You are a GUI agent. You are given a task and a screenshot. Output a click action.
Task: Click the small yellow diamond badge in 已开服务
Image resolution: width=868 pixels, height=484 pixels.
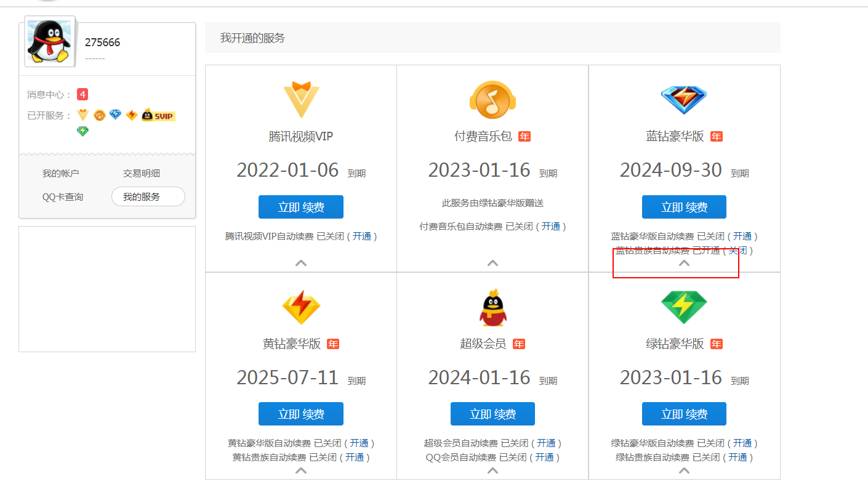coord(131,115)
